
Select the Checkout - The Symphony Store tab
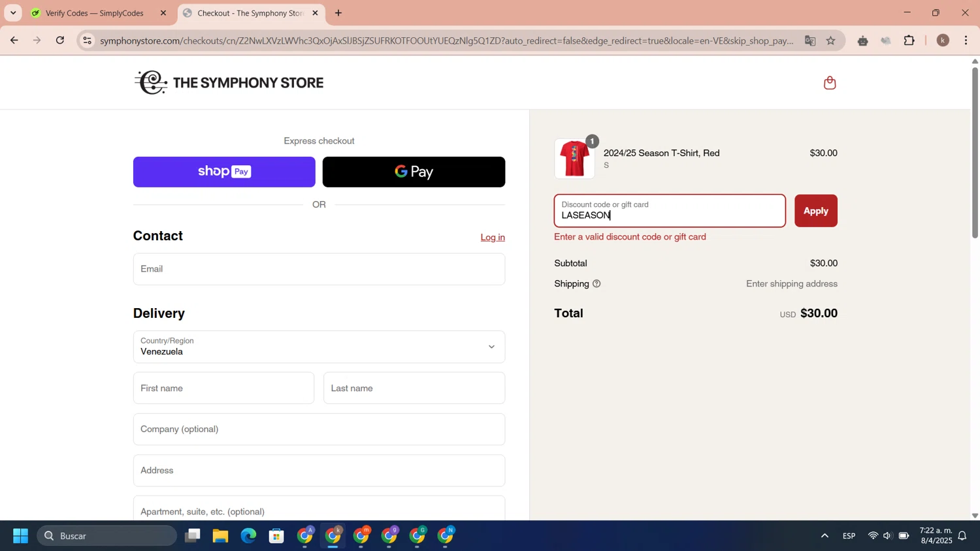(250, 13)
